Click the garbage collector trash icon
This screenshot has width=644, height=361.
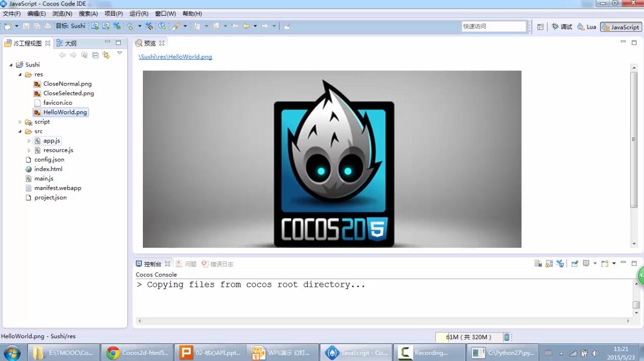[x=507, y=337]
